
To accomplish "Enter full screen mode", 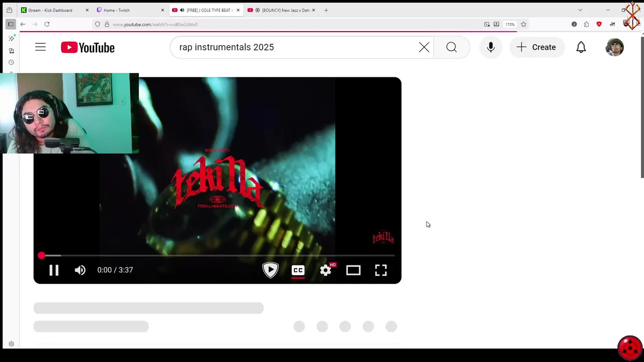I will 381,270.
